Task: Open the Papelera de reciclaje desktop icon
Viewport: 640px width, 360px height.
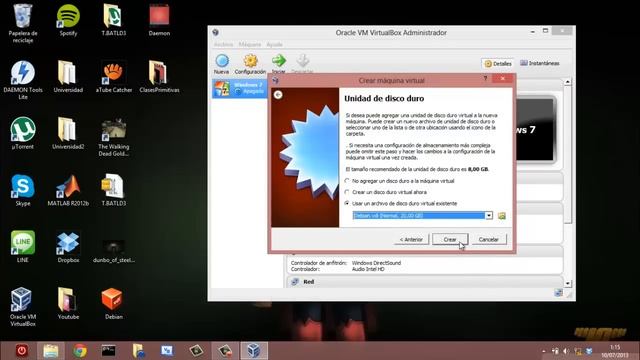Action: pos(23,23)
